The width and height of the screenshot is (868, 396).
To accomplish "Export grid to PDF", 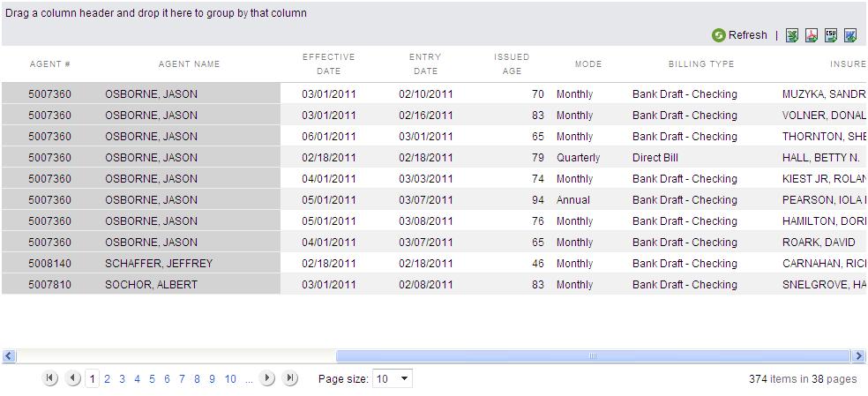I will pyautogui.click(x=812, y=35).
